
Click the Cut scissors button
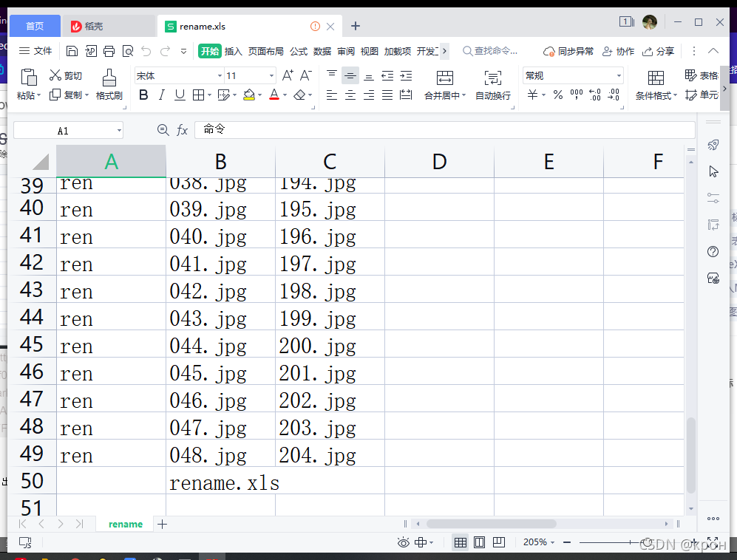click(66, 75)
